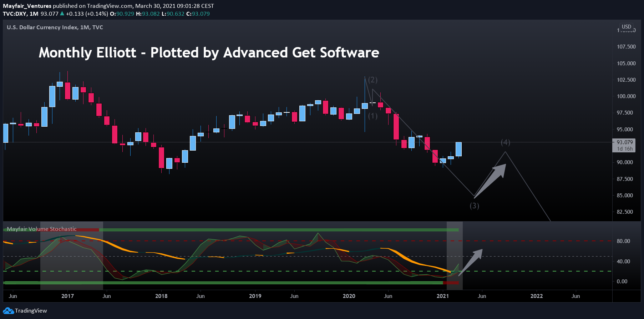The image size is (644, 319).
Task: Click the 2019 label on time axis
Action: (255, 296)
